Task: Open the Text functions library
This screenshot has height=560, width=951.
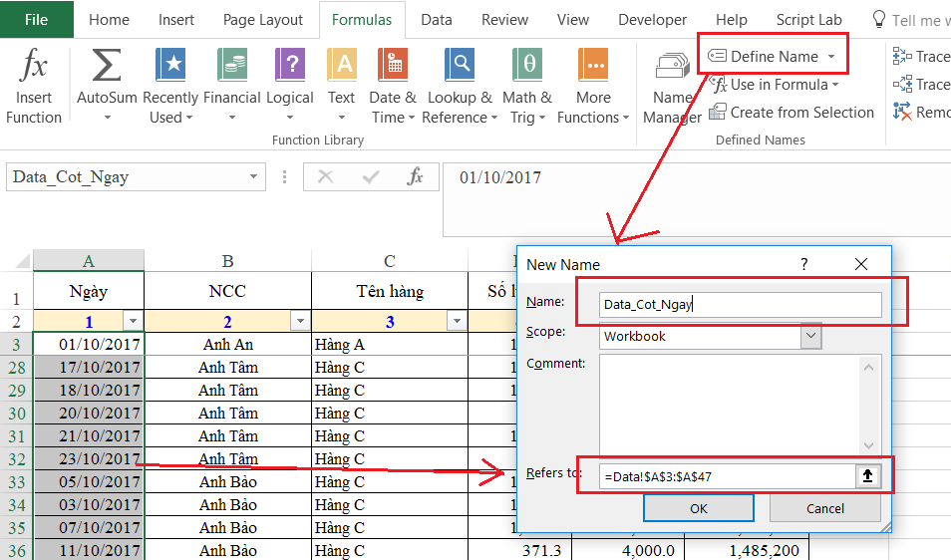Action: [341, 87]
